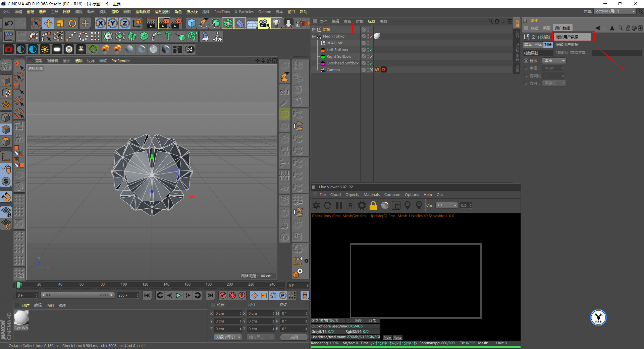Click the X position 0 cm field
The height and width of the screenshot is (349, 644).
pos(227,313)
